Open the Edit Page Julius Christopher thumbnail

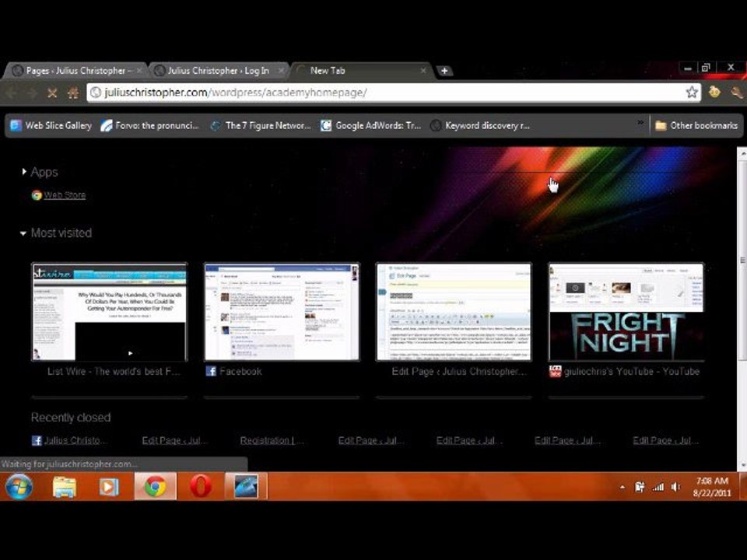454,312
